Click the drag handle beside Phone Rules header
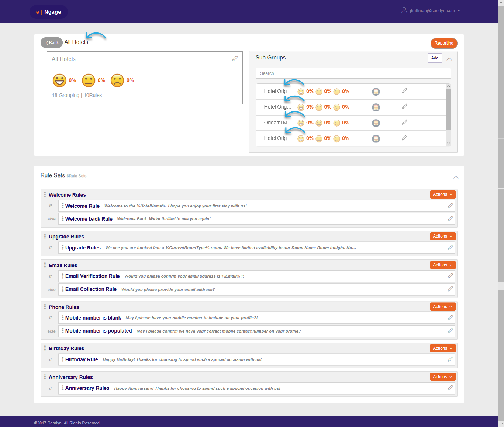Image resolution: width=504 pixels, height=427 pixels. (x=45, y=307)
